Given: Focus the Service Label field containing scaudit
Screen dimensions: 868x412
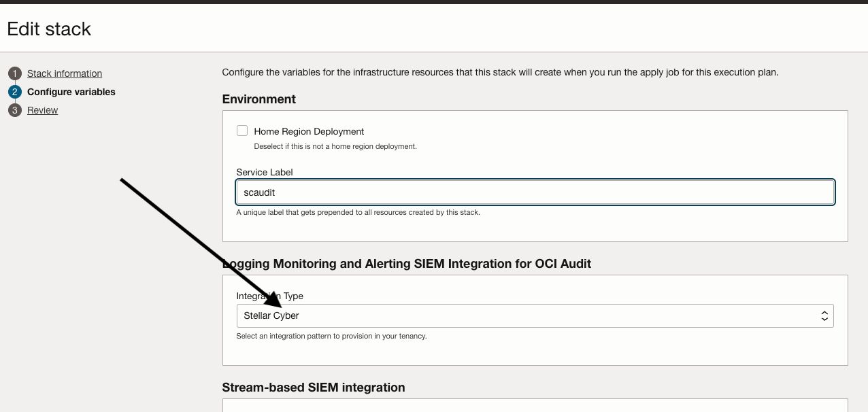Looking at the screenshot, I should 535,192.
